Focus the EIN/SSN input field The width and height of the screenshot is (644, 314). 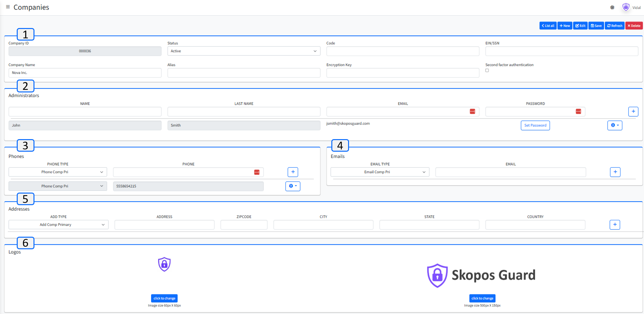click(x=562, y=51)
